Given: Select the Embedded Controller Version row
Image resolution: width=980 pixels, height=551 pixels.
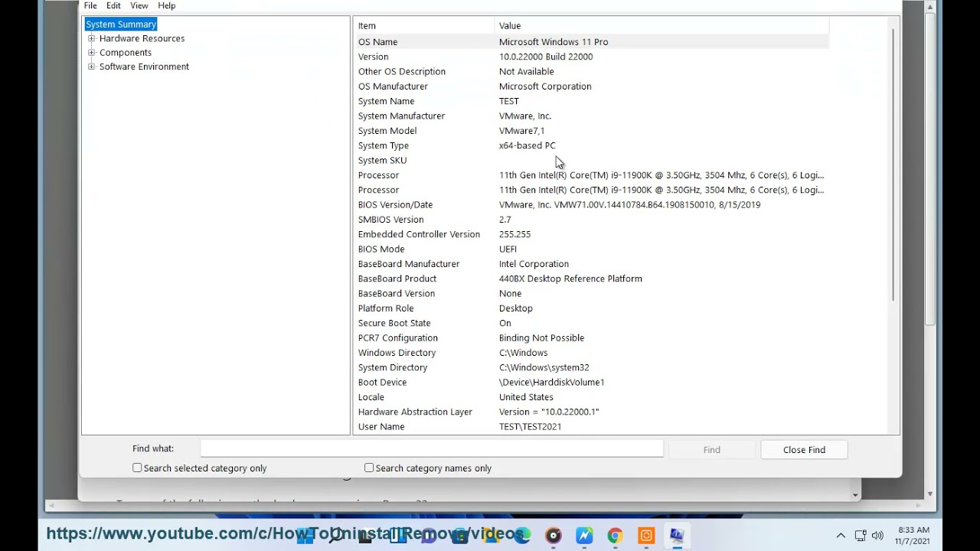Looking at the screenshot, I should coord(591,234).
